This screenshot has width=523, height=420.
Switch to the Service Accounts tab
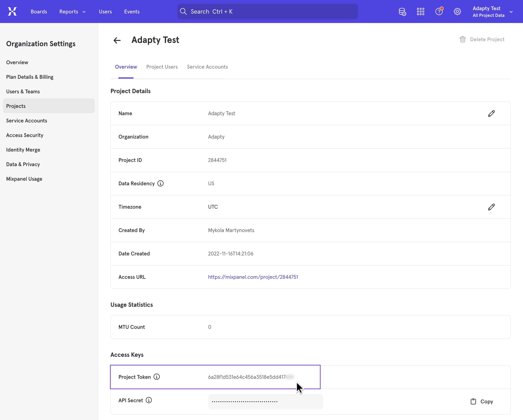[x=207, y=67]
